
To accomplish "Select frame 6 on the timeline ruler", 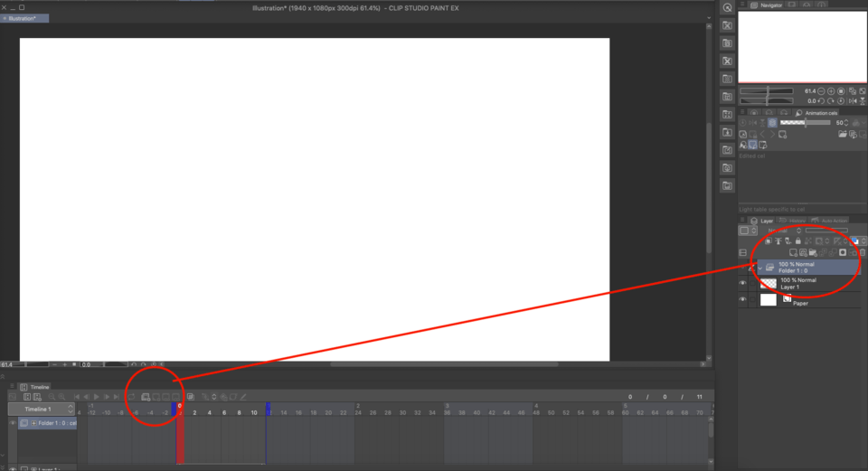I will point(224,412).
